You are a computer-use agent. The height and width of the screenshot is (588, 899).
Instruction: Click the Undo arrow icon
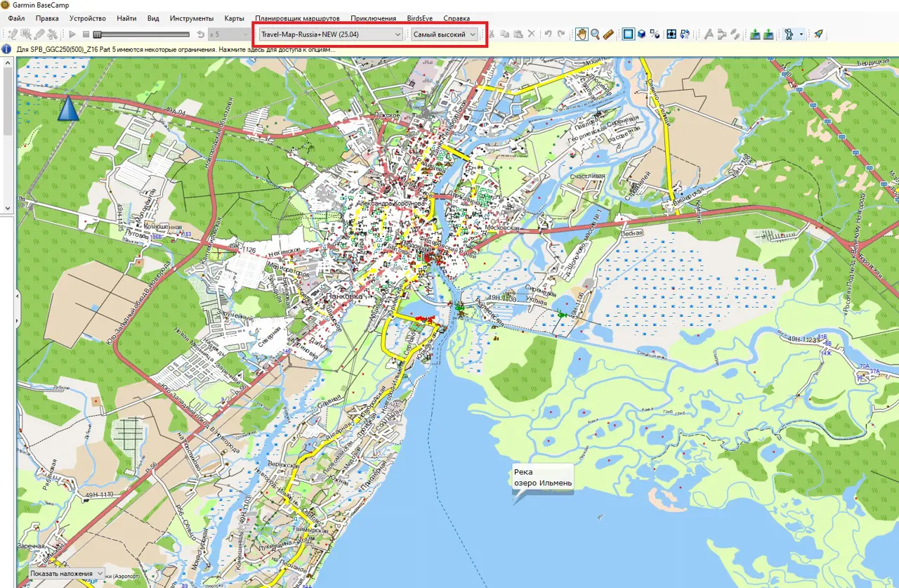548,34
